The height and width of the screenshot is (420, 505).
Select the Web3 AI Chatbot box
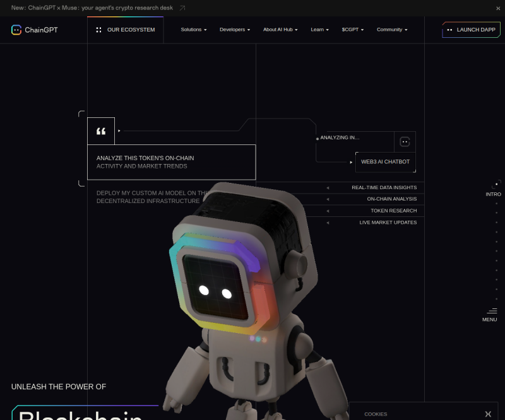tap(386, 162)
